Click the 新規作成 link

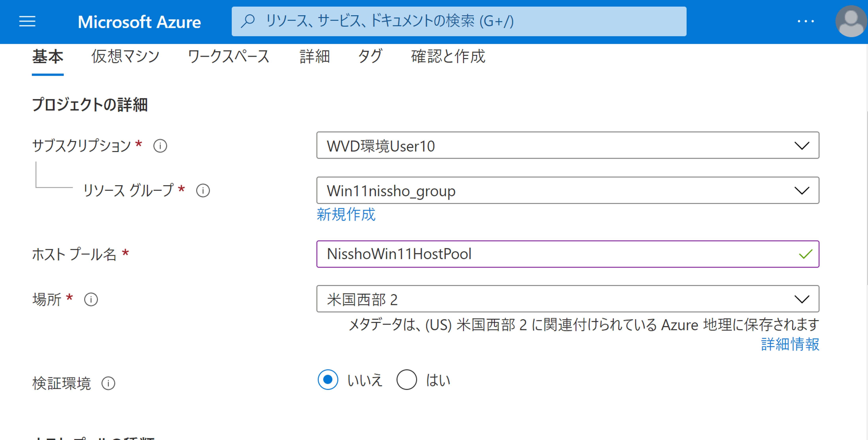tap(346, 214)
